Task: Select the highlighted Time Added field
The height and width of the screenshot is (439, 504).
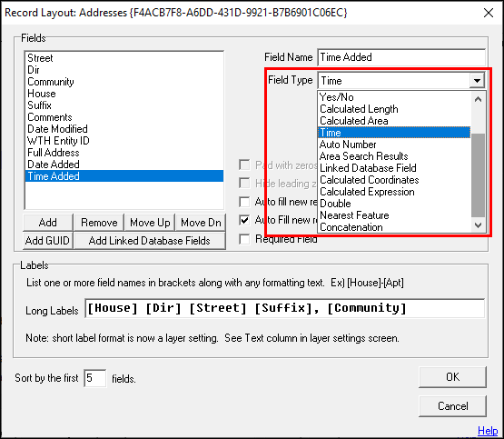Action: click(x=124, y=176)
